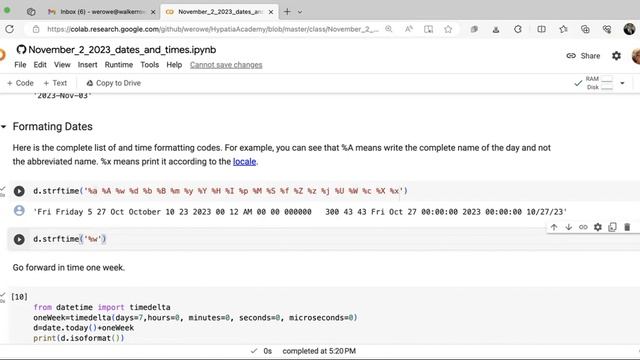Add a new Text cell
Screen dimensions: 640x360
coord(55,83)
